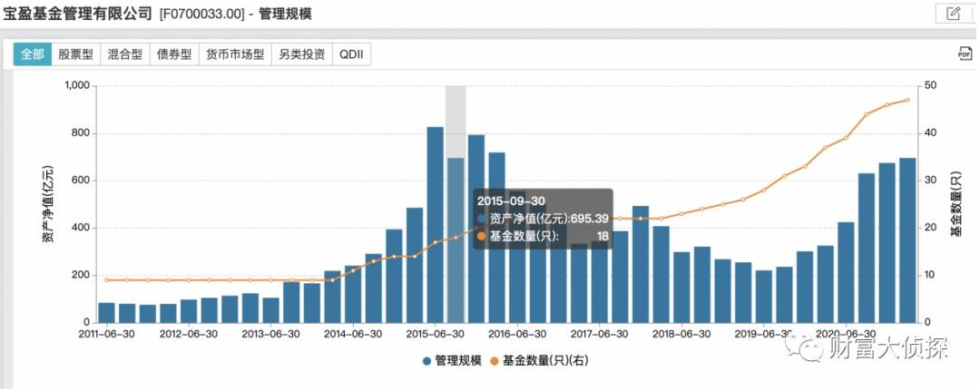Open the 债券型 tab
980x391 pixels.
(x=174, y=54)
